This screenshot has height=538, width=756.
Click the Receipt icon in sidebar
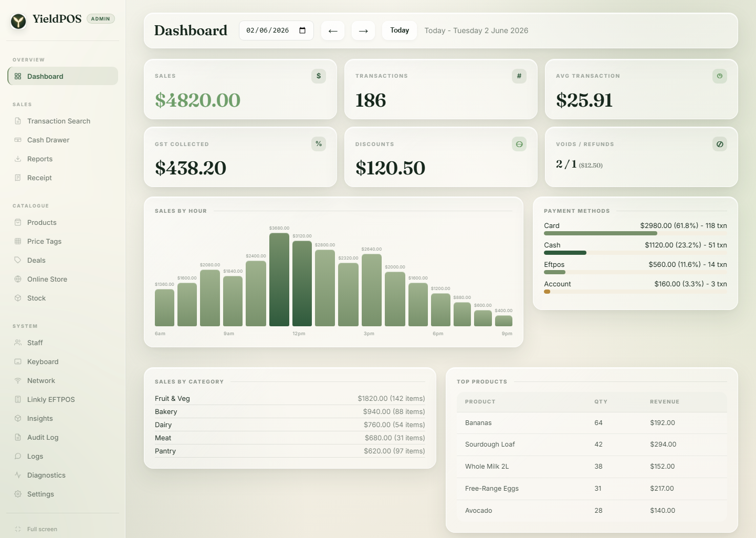18,178
